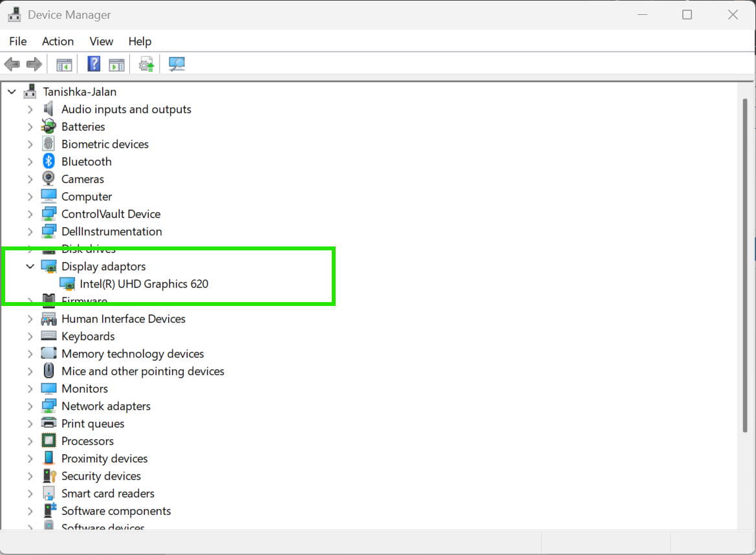756x555 pixels.
Task: Open the Help menu
Action: [140, 41]
